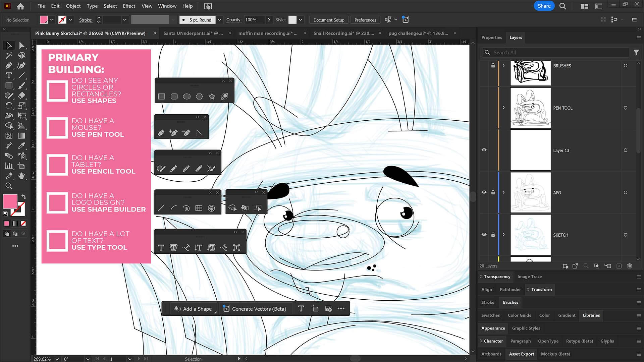The width and height of the screenshot is (644, 362).
Task: Expand the APG layer
Action: (503, 192)
